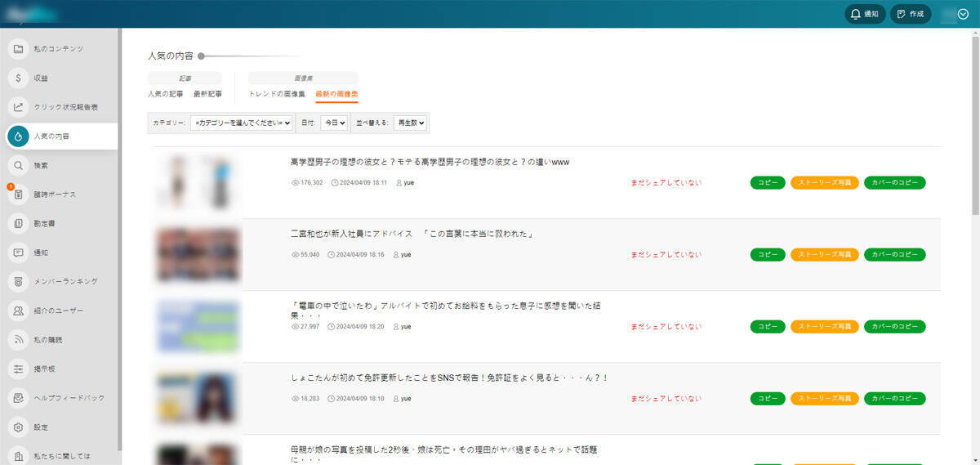Click the 収益 dollar icon
This screenshot has width=980, height=465.
point(18,78)
